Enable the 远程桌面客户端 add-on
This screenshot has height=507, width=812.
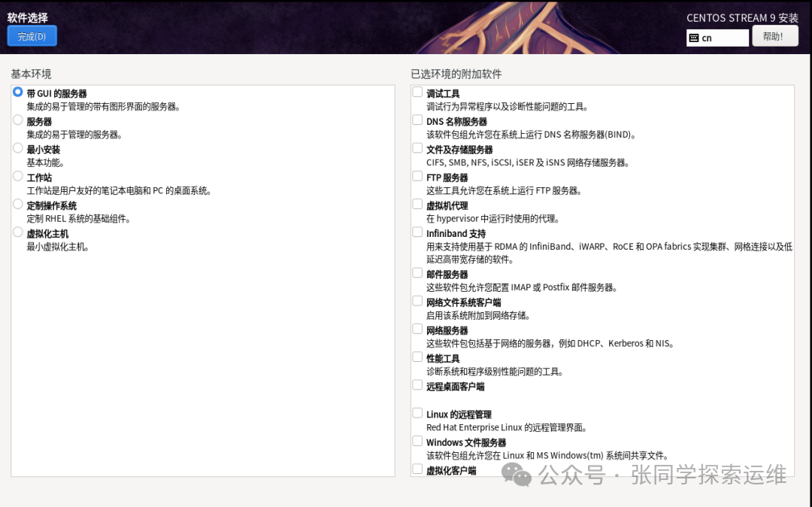click(418, 384)
